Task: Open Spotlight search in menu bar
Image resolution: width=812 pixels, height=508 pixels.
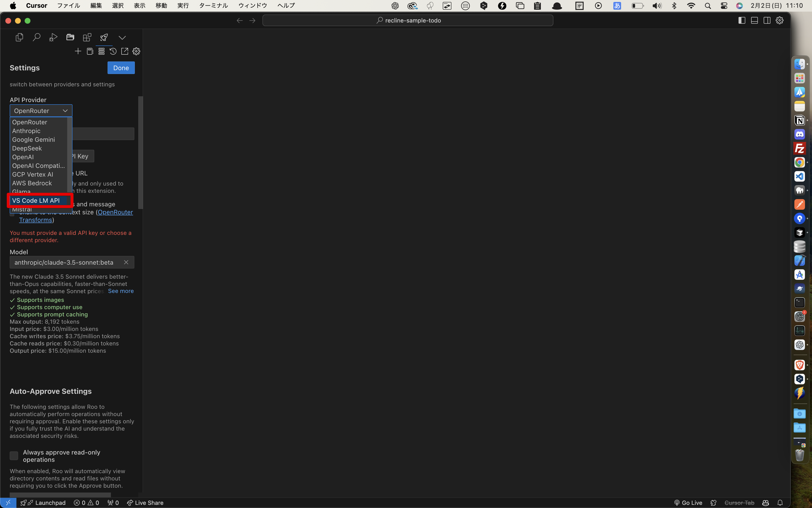Action: click(x=708, y=6)
